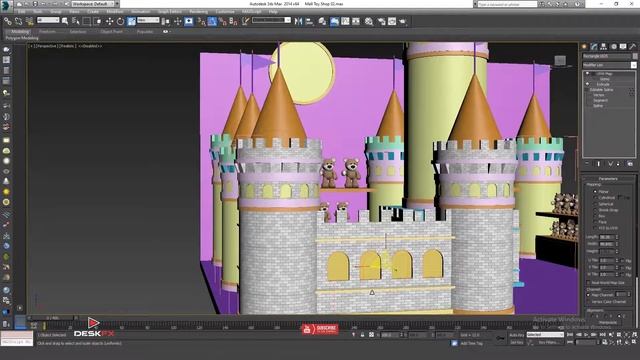The width and height of the screenshot is (640, 360).
Task: Open the Rendered Frame Window
Action: pyautogui.click(x=392, y=21)
